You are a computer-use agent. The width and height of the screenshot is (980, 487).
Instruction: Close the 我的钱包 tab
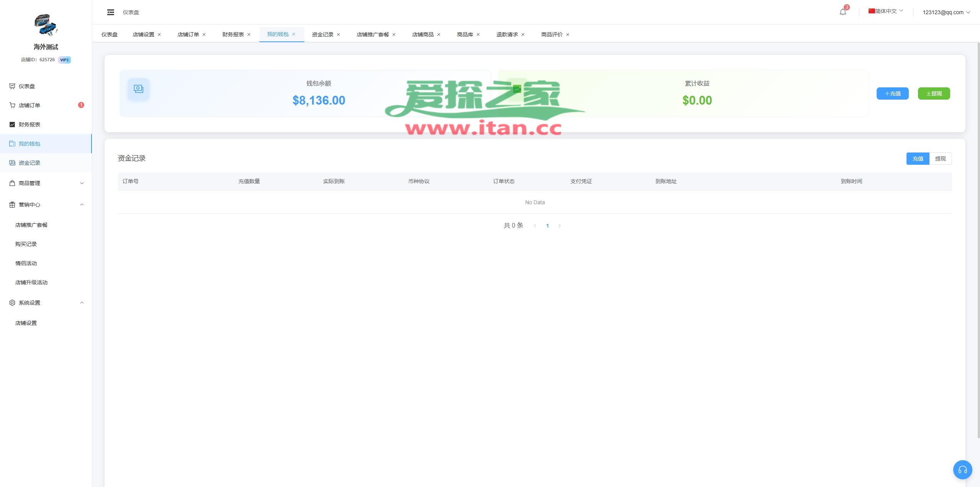coord(294,34)
